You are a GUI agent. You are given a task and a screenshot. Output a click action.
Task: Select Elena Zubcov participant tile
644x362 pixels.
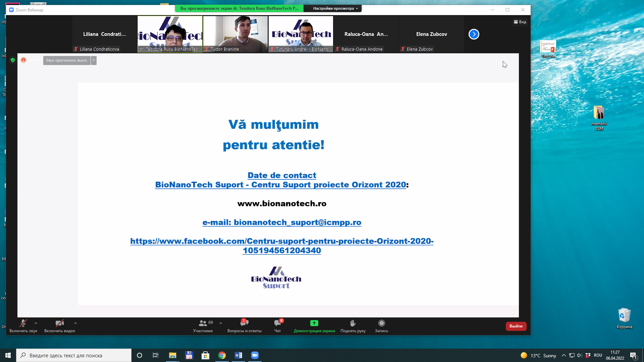432,34
